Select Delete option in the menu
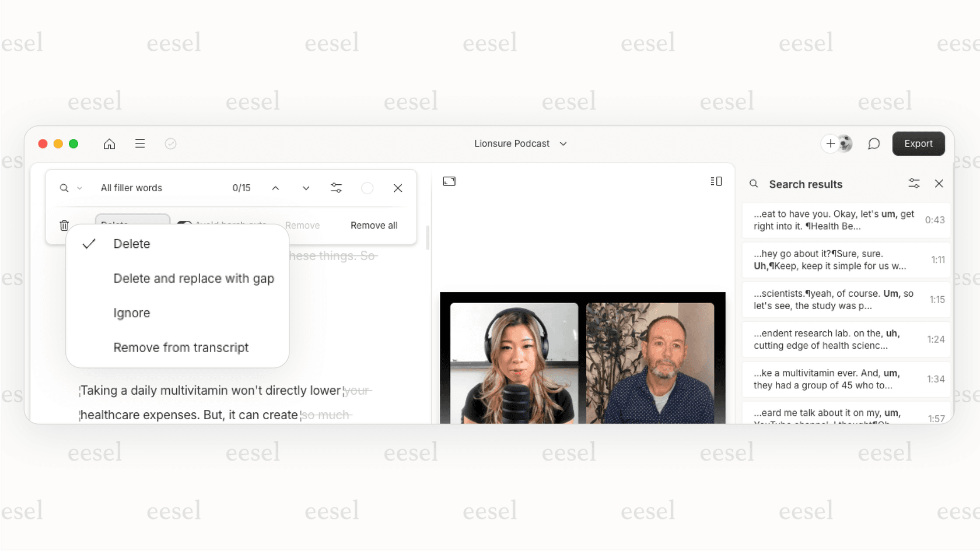The height and width of the screenshot is (551, 980). click(177, 244)
